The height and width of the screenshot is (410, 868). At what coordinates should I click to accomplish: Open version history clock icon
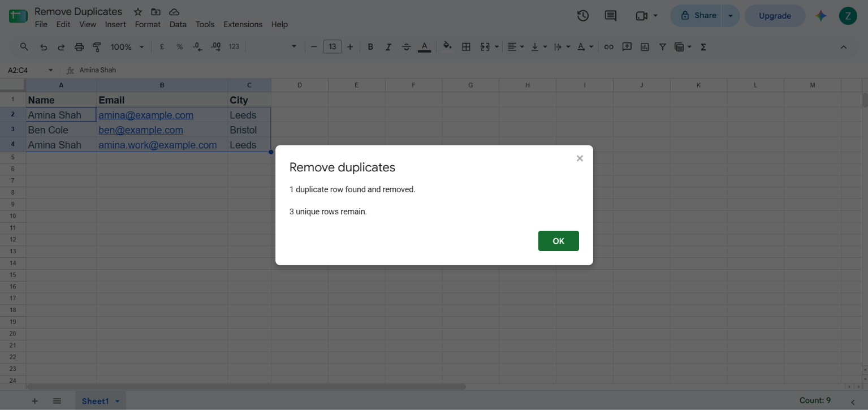pos(583,16)
